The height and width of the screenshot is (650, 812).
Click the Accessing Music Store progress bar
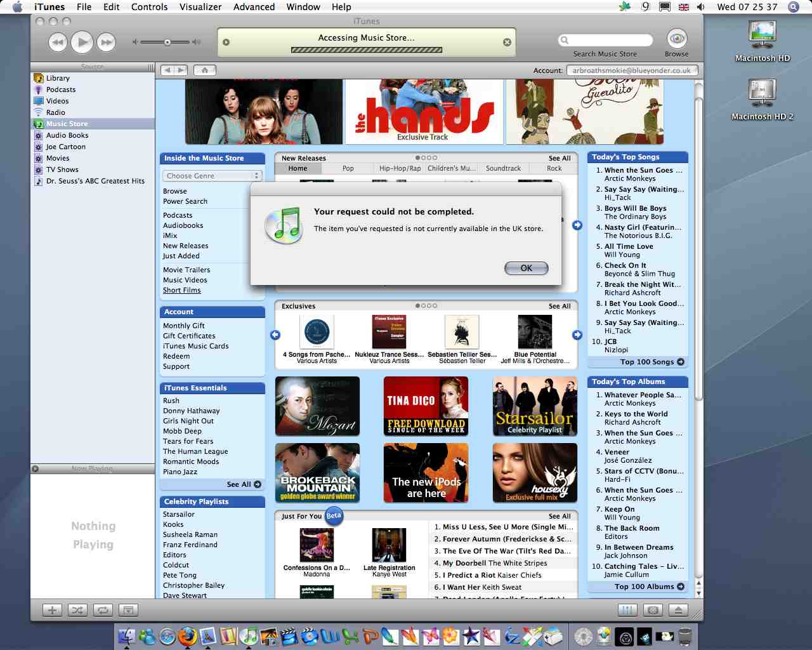(x=367, y=50)
